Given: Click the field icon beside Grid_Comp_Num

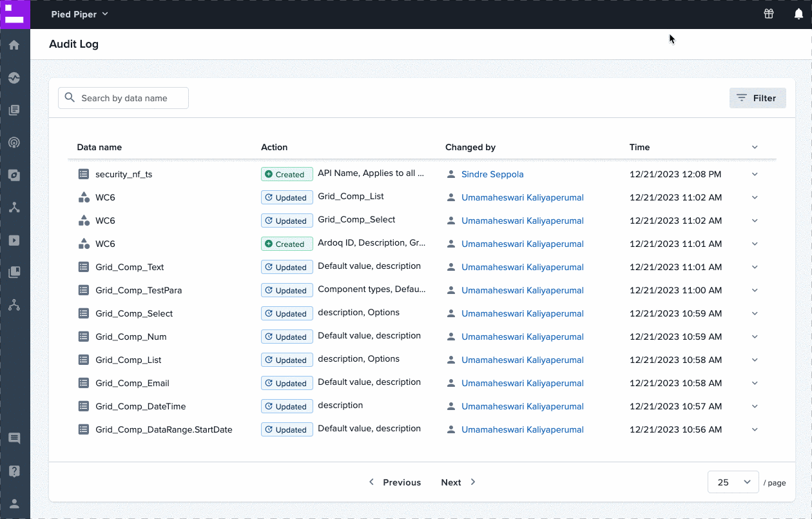Looking at the screenshot, I should [84, 337].
